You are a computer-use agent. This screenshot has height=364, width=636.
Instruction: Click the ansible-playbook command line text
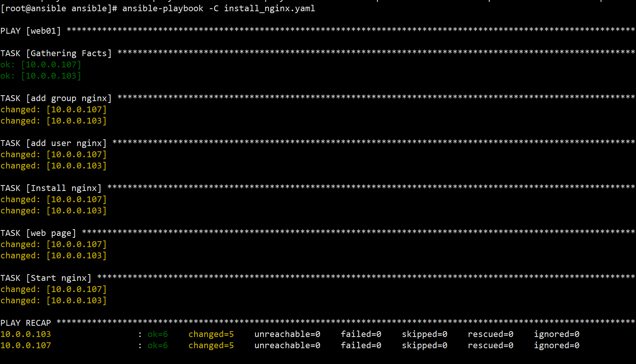(x=163, y=9)
